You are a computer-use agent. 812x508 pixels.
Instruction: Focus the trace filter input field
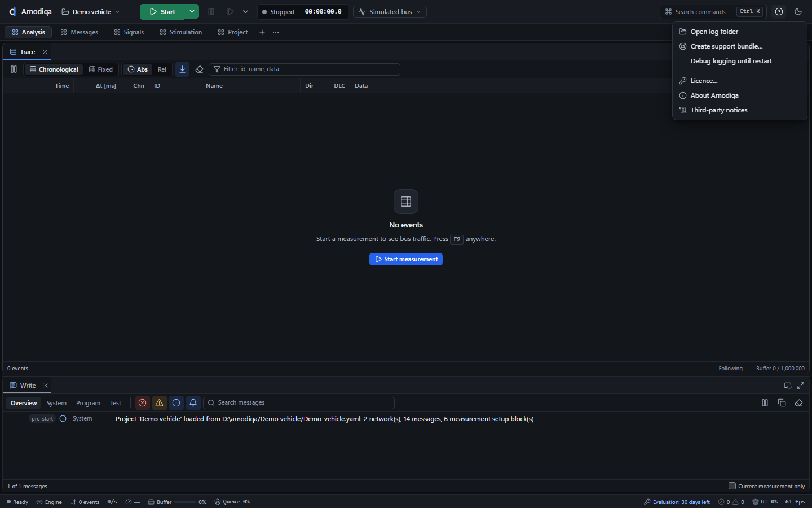[304, 69]
